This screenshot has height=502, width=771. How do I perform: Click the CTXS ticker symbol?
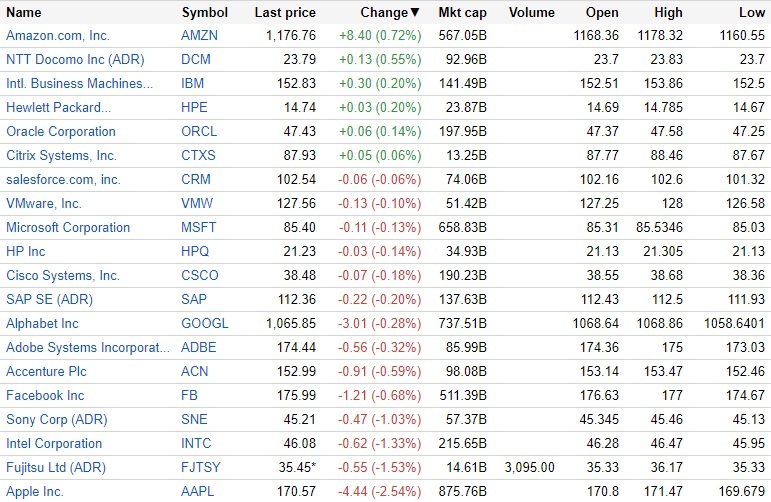pyautogui.click(x=198, y=156)
